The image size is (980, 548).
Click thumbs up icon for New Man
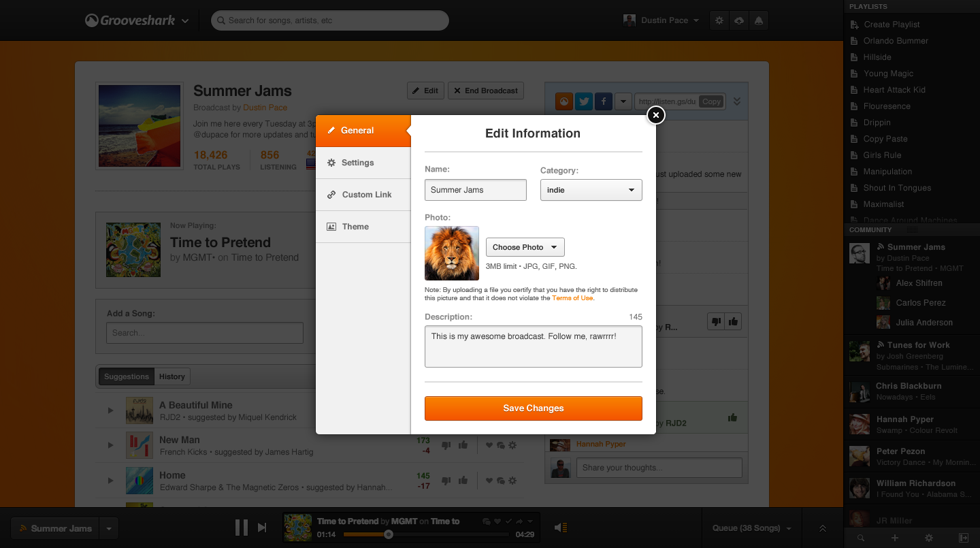[x=463, y=445]
